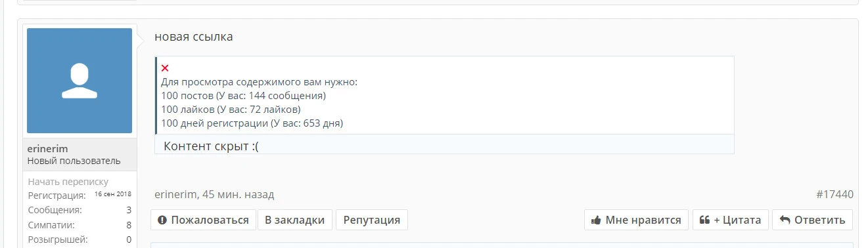Click the erinerim author name below the post
This screenshot has height=248, width=868.
[x=175, y=195]
